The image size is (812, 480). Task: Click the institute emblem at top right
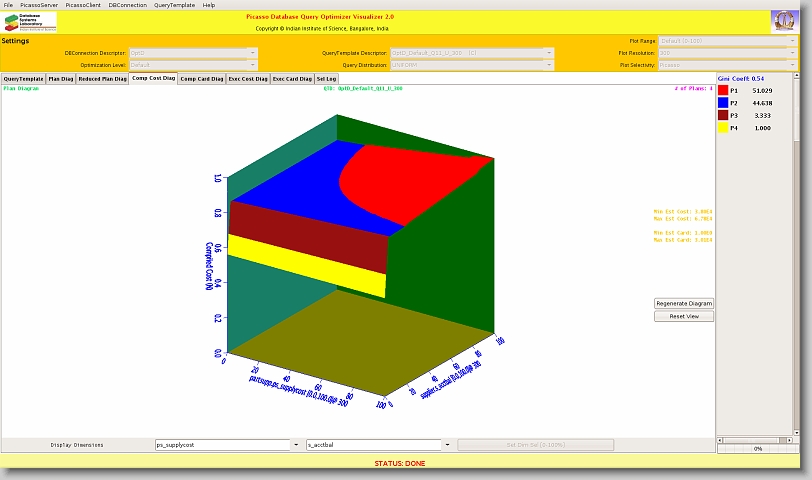[x=784, y=21]
